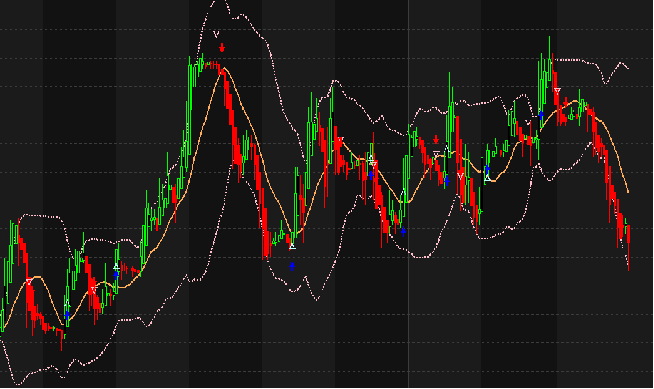Click the right end of the upper dotted band
This screenshot has width=654, height=389.
pos(627,68)
